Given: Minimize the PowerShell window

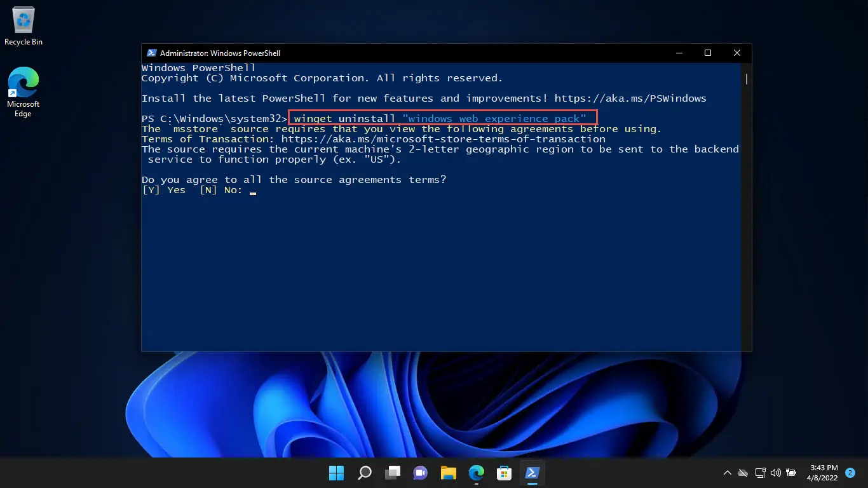Looking at the screenshot, I should click(x=679, y=53).
